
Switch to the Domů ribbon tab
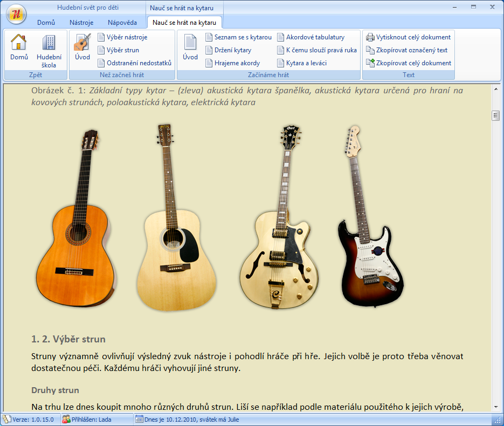(x=46, y=23)
